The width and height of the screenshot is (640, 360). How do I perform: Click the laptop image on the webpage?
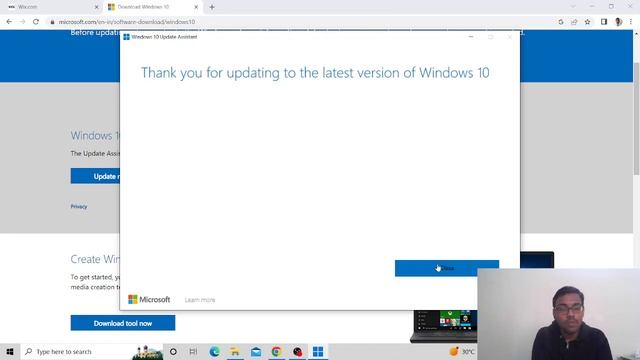(443, 326)
